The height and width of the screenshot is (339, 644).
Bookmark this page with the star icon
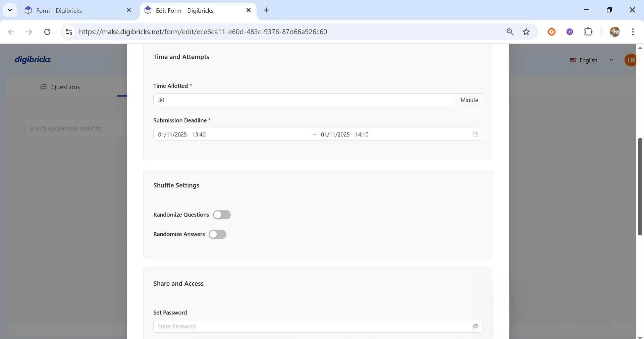(526, 32)
